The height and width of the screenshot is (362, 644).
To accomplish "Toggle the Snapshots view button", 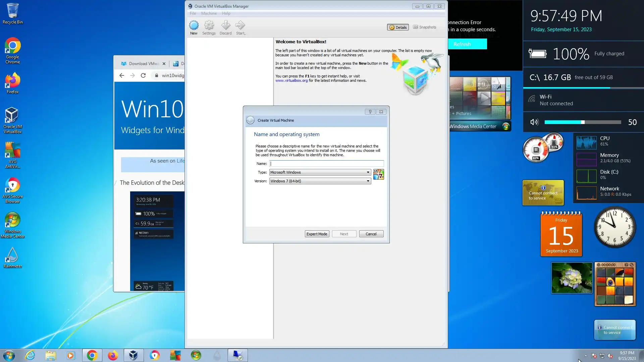I will 425,27.
